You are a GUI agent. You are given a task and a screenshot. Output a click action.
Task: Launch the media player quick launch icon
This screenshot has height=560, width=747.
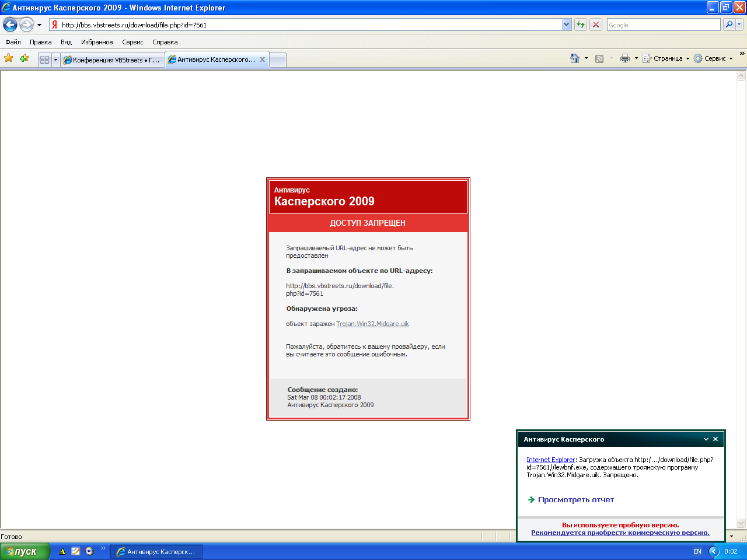(x=89, y=551)
